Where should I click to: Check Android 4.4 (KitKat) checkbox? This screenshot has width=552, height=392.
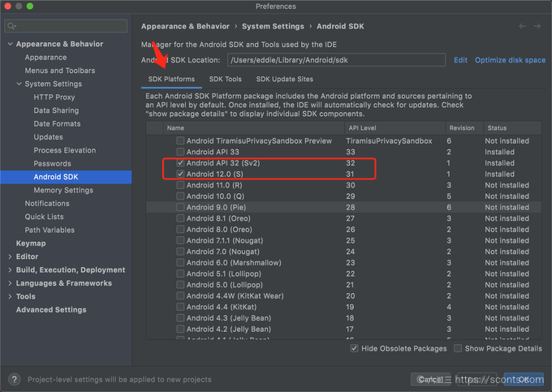tap(180, 307)
